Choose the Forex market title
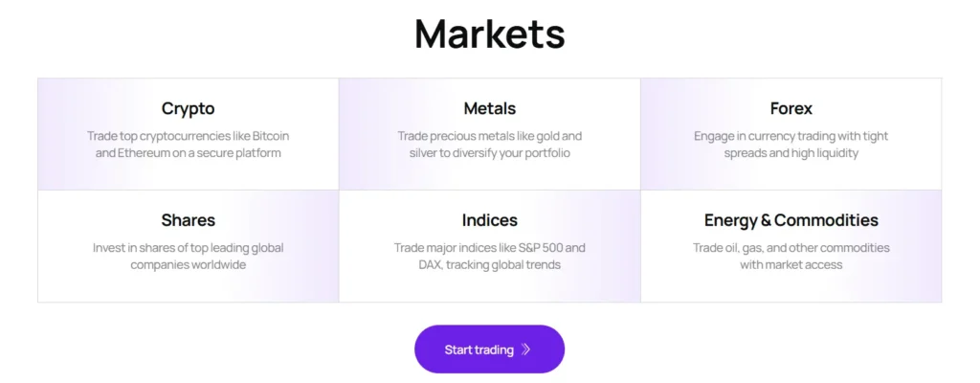Image resolution: width=980 pixels, height=383 pixels. point(791,108)
